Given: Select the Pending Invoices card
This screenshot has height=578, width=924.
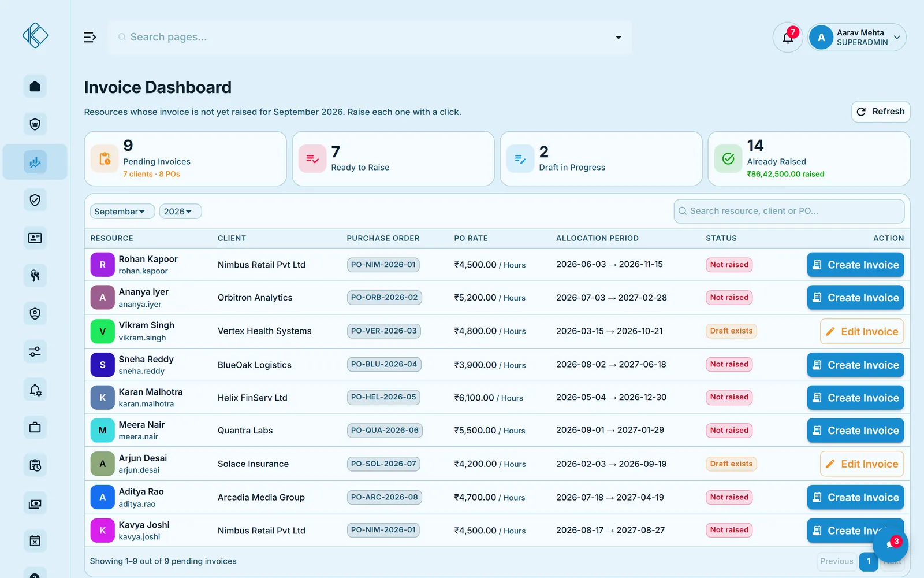Looking at the screenshot, I should [185, 159].
